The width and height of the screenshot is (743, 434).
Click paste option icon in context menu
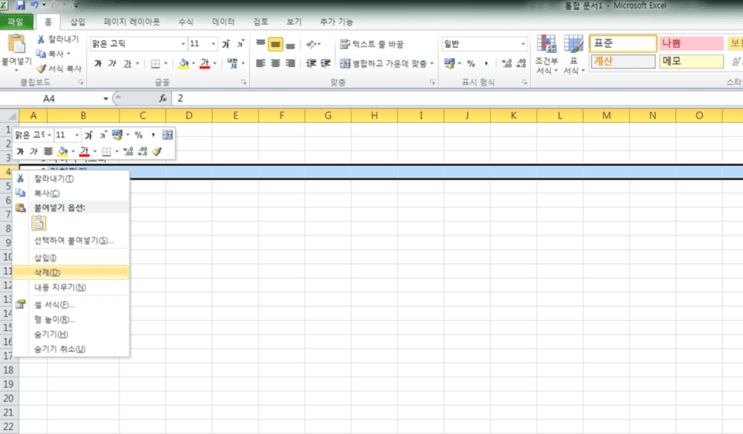[x=39, y=223]
